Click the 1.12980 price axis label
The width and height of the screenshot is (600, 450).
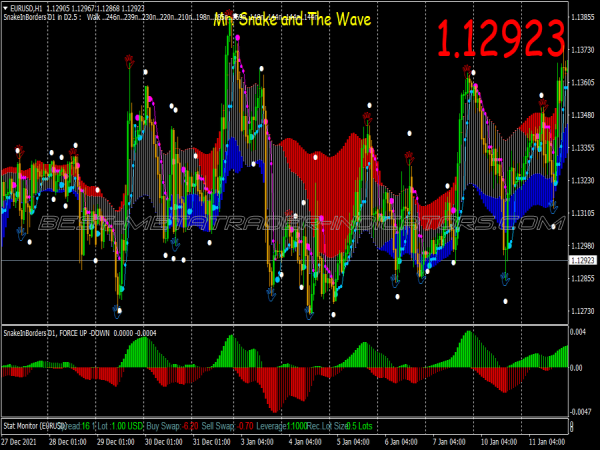point(583,245)
